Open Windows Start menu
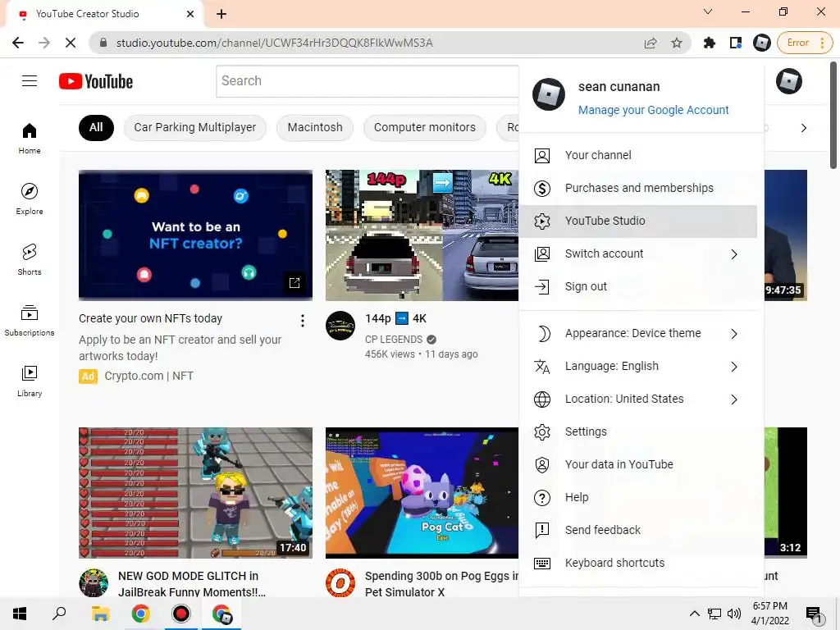The height and width of the screenshot is (630, 840). pos(20,614)
